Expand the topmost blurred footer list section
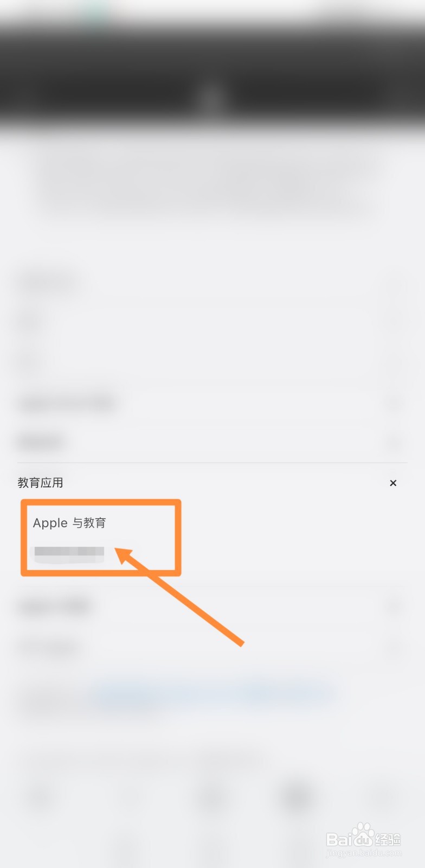This screenshot has width=425, height=868. (212, 283)
